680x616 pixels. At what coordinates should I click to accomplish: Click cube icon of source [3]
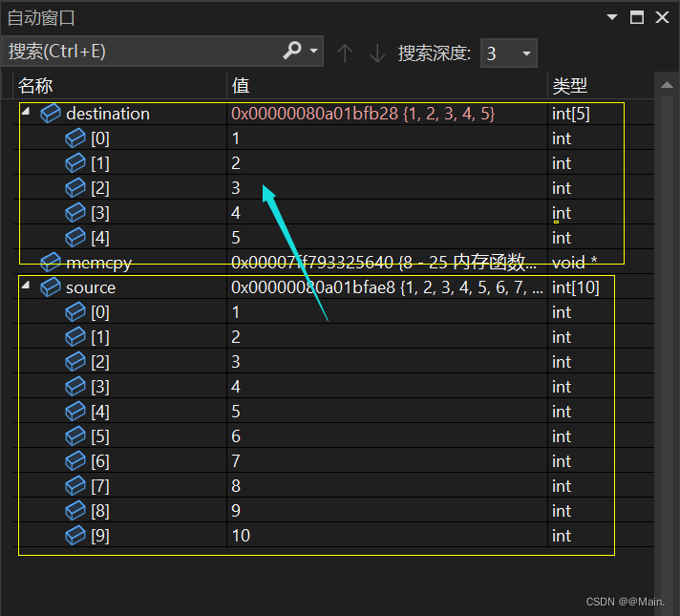(75, 386)
